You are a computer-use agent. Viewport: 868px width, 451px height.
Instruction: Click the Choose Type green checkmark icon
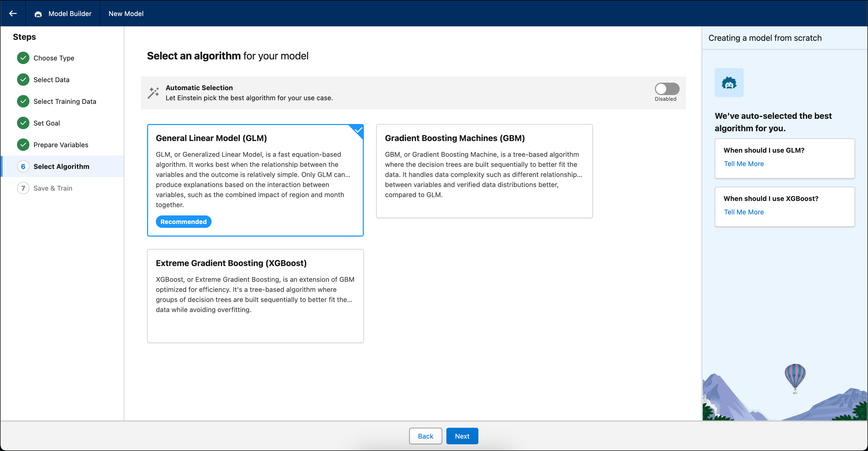point(23,58)
